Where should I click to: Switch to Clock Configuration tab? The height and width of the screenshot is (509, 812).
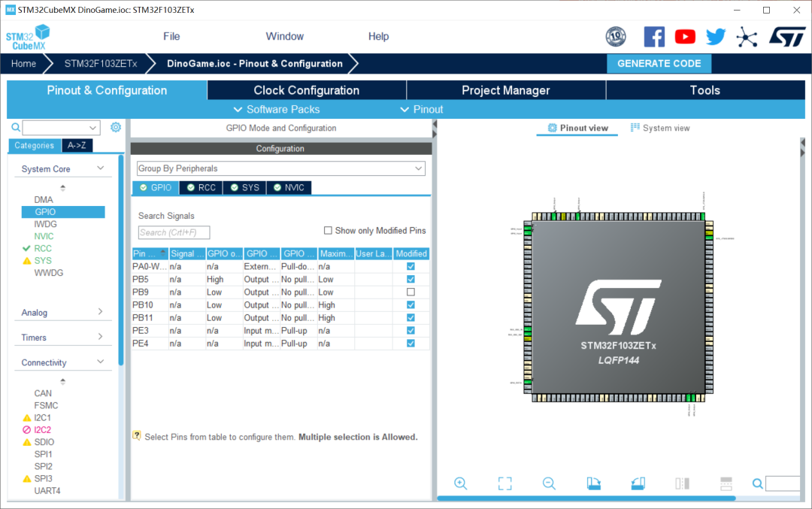click(307, 90)
